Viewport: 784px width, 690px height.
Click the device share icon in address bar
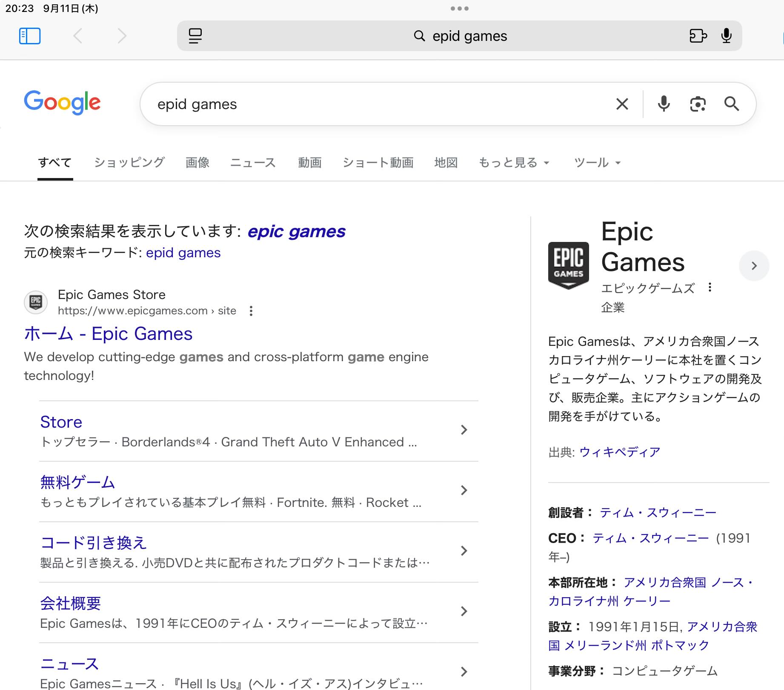[x=698, y=36]
